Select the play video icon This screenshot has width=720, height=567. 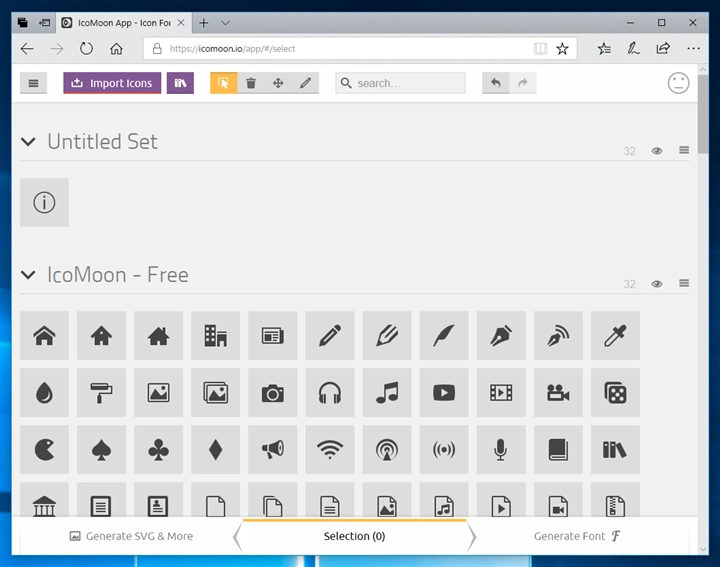(x=444, y=393)
